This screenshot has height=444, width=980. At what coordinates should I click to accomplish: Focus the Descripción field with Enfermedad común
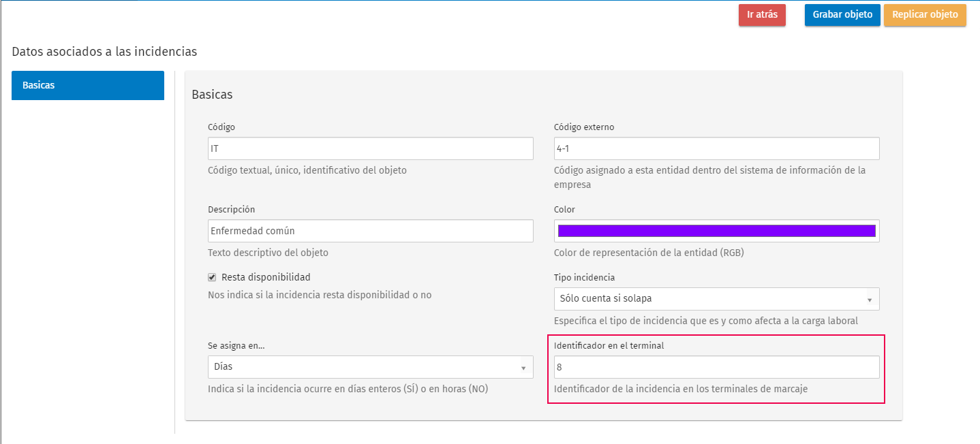click(x=371, y=231)
